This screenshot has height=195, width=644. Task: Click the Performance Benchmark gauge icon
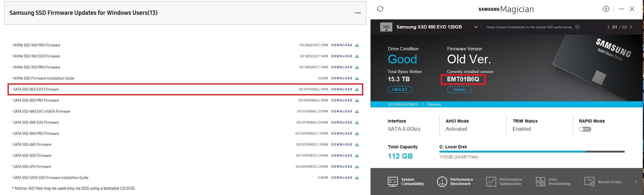(442, 181)
